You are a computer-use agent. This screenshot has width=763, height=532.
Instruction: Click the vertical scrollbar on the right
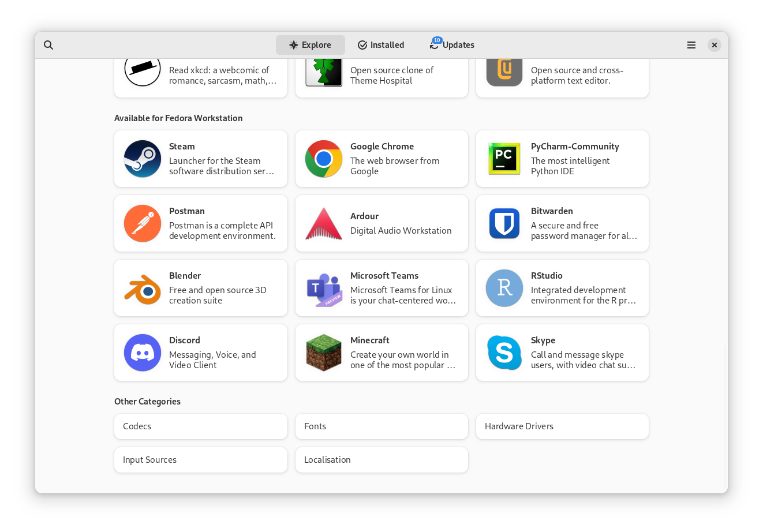(x=725, y=418)
